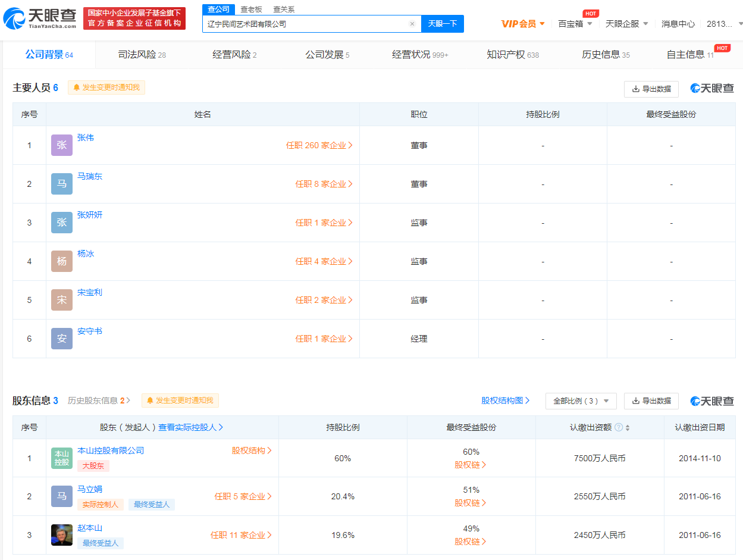
Task: Click help icon next to 认缴出资额
Action: 619,427
